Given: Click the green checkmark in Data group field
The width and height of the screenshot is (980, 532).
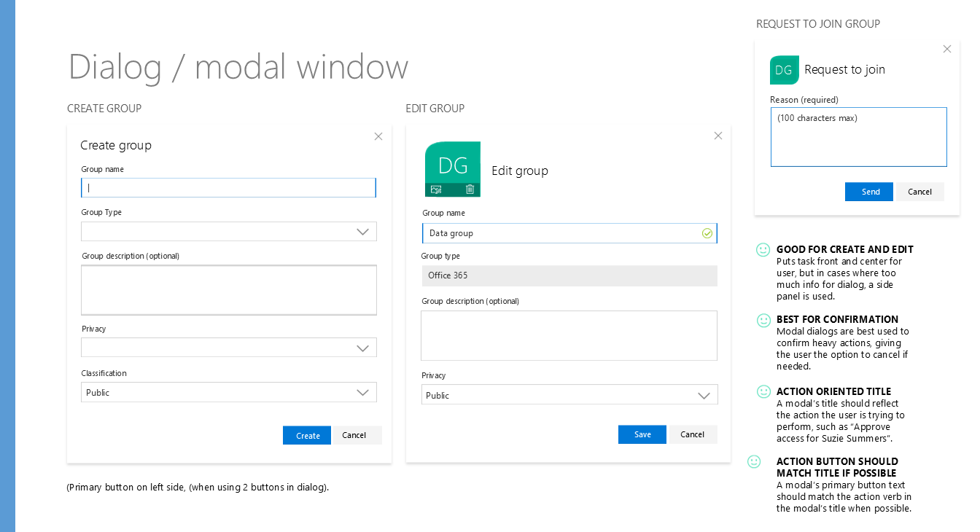Looking at the screenshot, I should click(707, 233).
